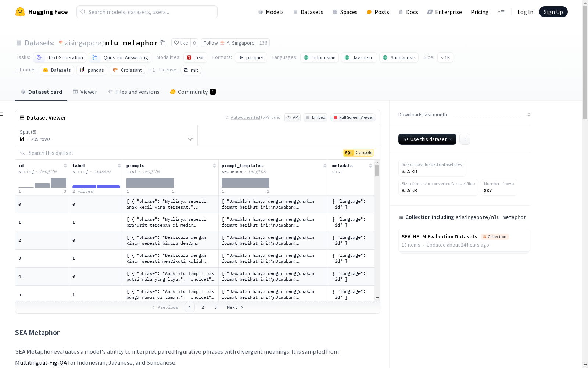Open the SQL Console
The image size is (588, 368).
click(x=358, y=153)
